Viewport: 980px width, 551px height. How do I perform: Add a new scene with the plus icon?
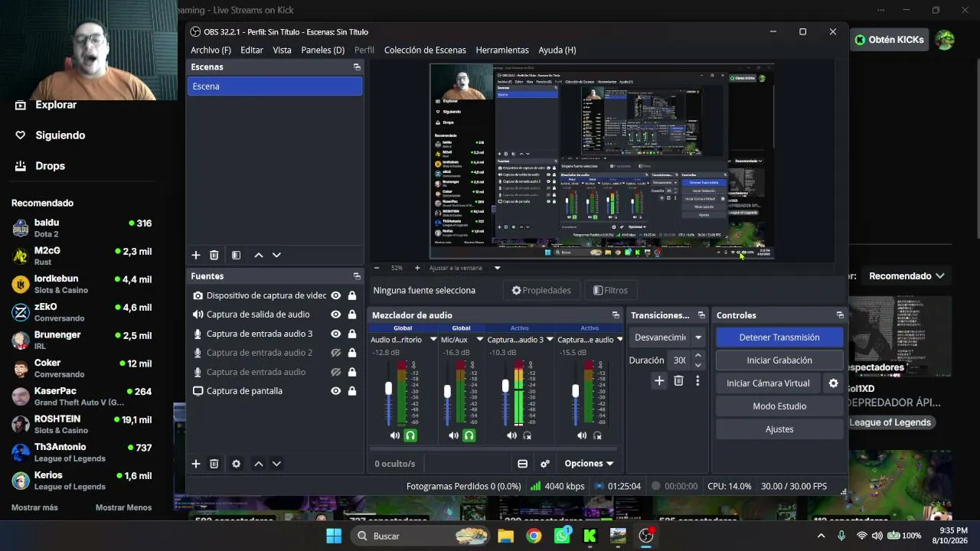point(196,255)
